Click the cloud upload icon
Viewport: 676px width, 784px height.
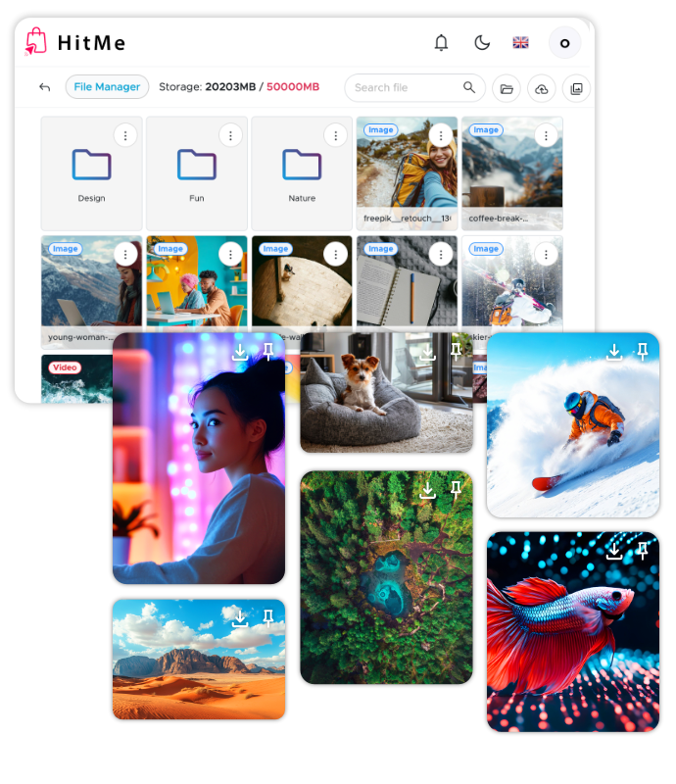click(x=541, y=88)
